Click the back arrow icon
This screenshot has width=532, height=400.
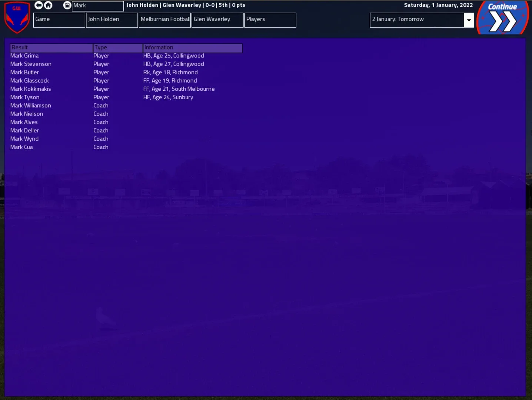(x=39, y=5)
